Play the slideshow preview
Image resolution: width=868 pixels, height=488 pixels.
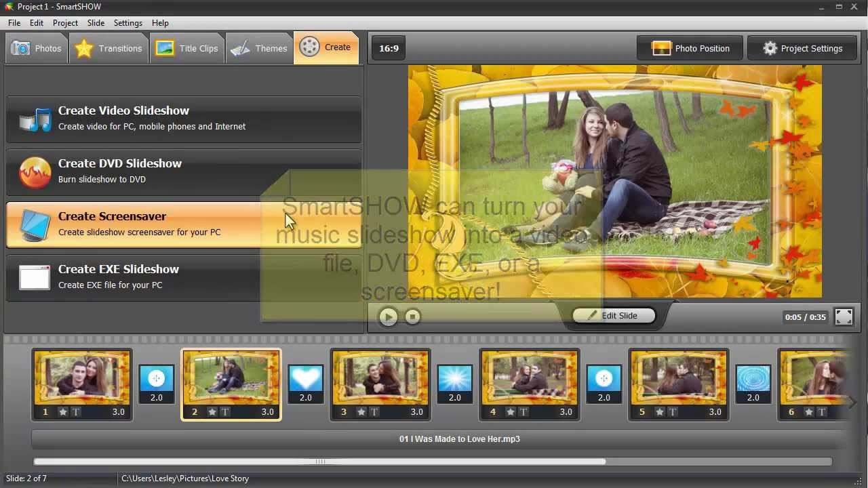(388, 317)
